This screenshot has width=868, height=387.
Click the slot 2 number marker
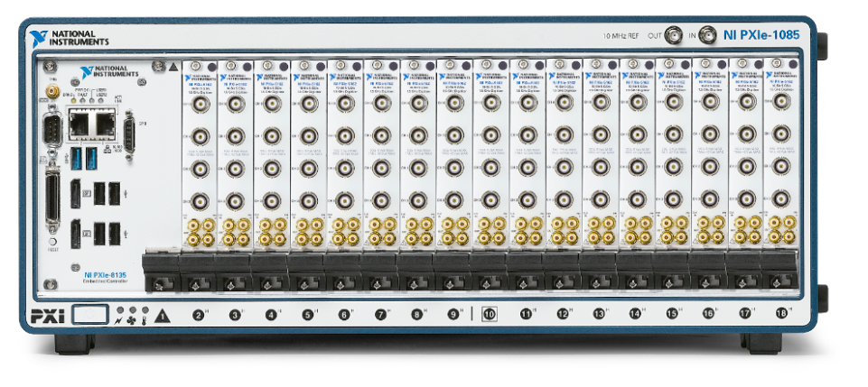click(x=198, y=315)
